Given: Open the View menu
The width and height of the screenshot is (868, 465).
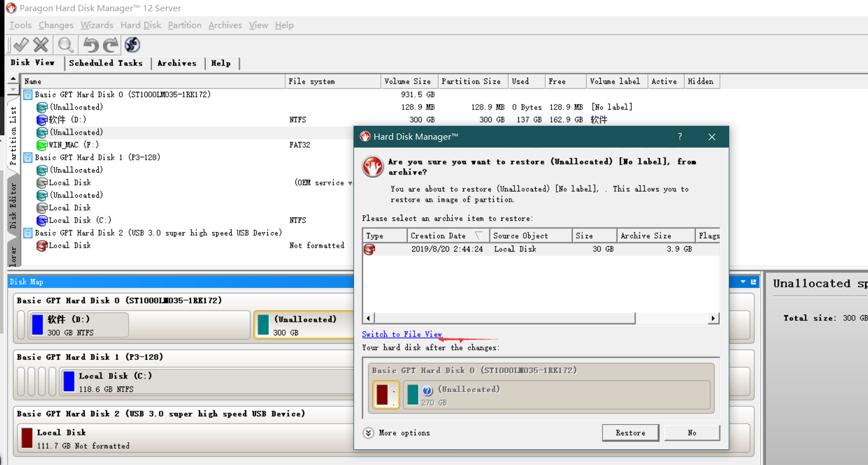Looking at the screenshot, I should [x=258, y=25].
